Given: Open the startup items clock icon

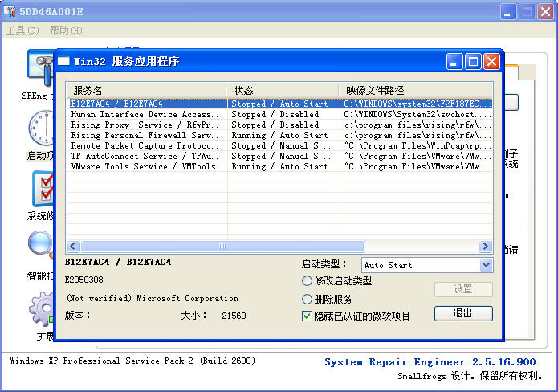Looking at the screenshot, I should click(41, 129).
